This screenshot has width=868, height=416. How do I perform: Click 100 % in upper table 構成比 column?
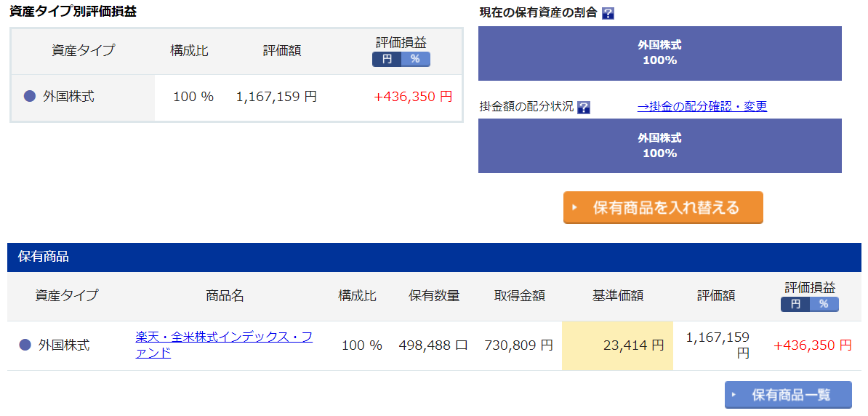tap(193, 97)
